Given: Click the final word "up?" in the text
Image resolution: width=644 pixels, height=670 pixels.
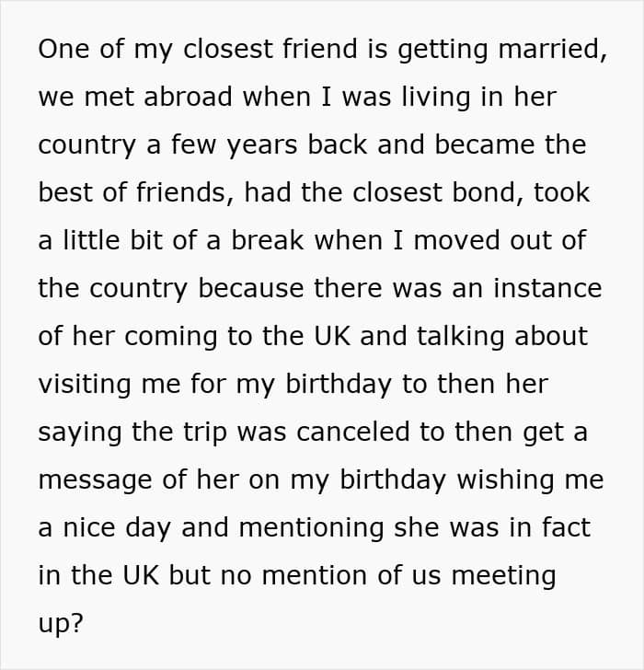Looking at the screenshot, I should 60,623.
